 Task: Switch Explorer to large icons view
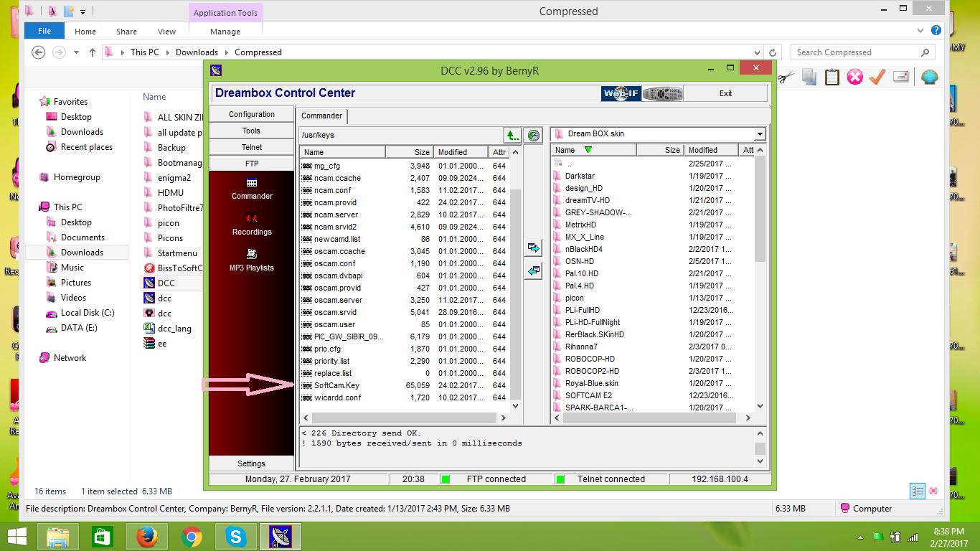point(933,491)
